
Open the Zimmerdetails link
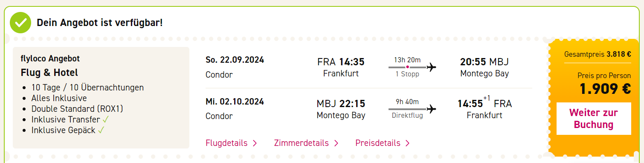(x=301, y=143)
